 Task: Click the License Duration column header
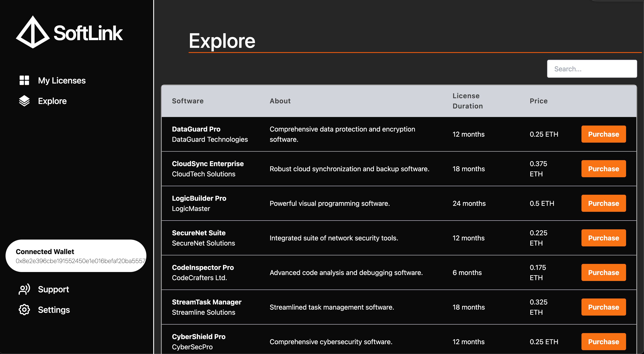pos(468,101)
